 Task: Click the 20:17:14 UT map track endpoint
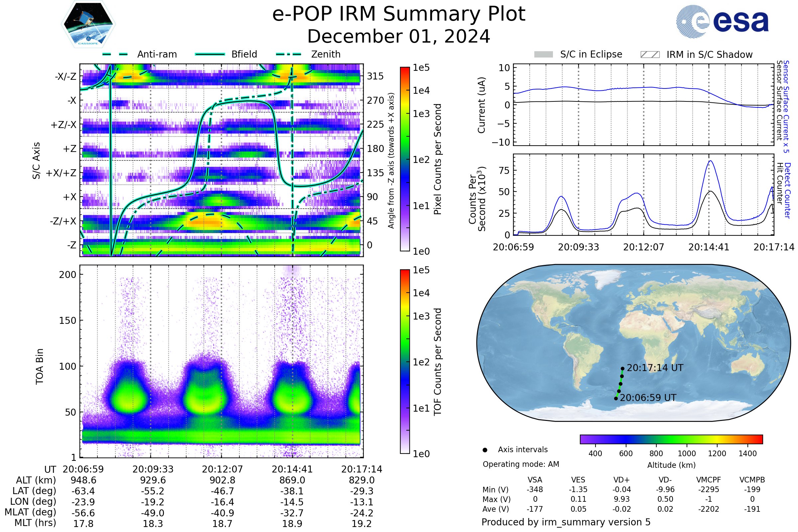click(x=622, y=368)
